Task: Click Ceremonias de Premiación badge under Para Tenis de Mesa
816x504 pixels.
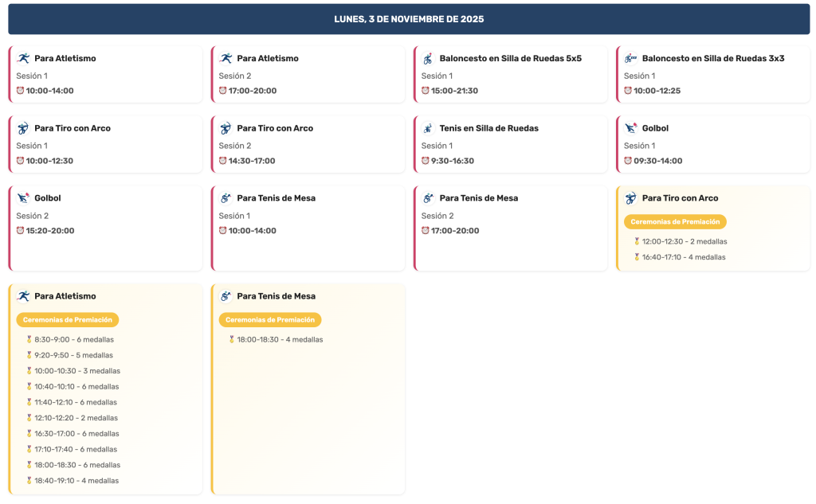Action: tap(270, 320)
